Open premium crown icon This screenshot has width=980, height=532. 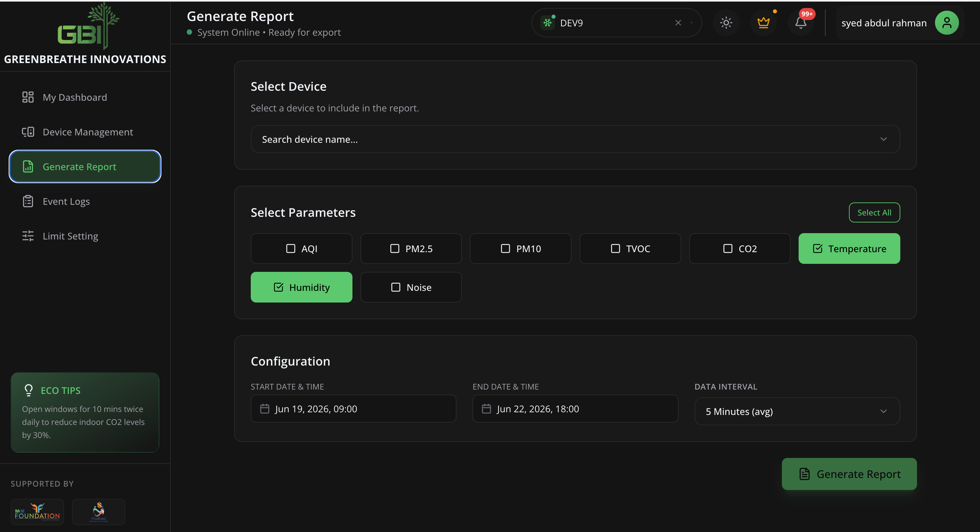click(763, 23)
